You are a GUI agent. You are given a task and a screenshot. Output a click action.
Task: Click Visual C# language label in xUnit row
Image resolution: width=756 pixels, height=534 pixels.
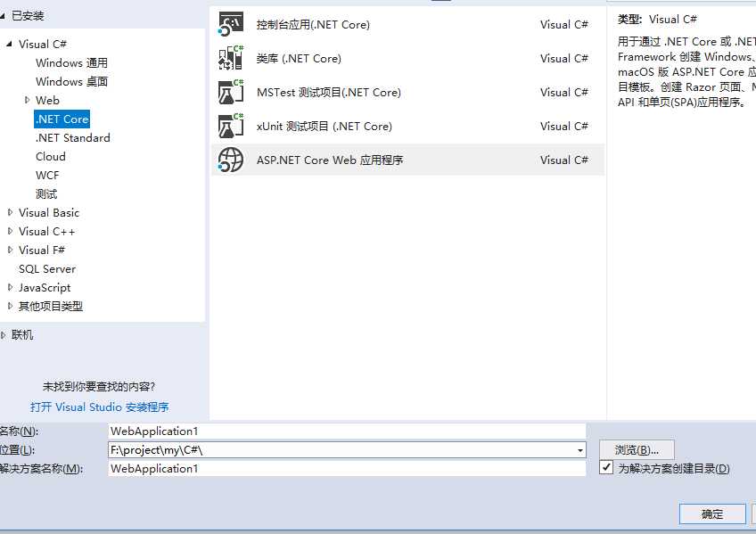click(x=563, y=127)
